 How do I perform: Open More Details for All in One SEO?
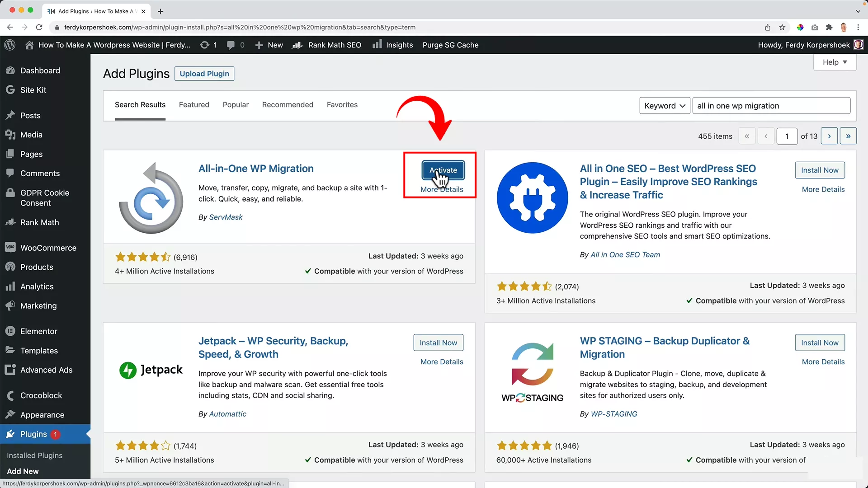823,189
